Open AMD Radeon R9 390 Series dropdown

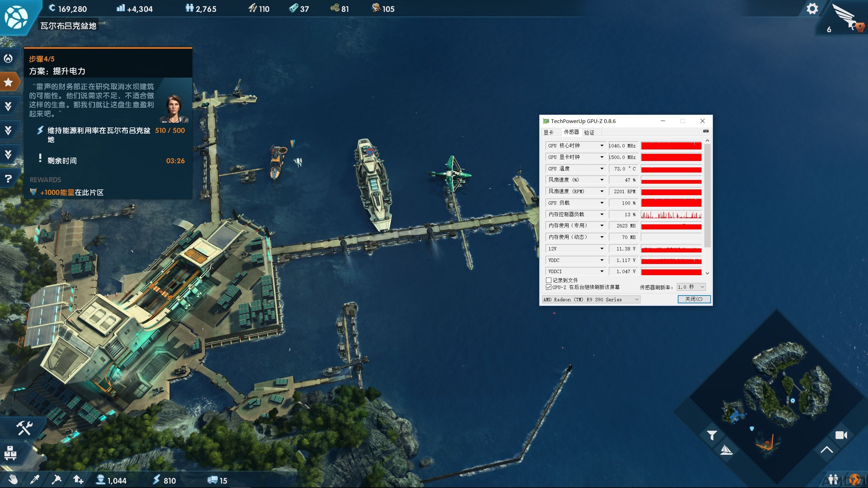click(591, 300)
